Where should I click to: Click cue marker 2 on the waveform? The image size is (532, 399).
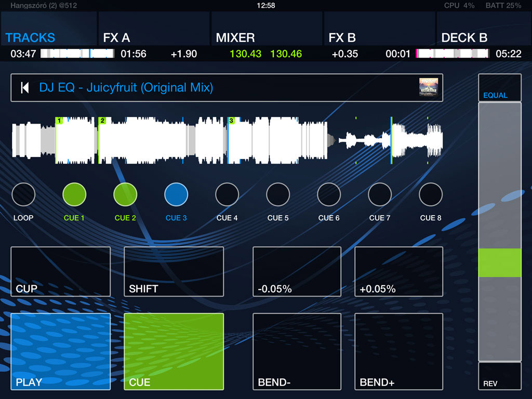(x=102, y=121)
